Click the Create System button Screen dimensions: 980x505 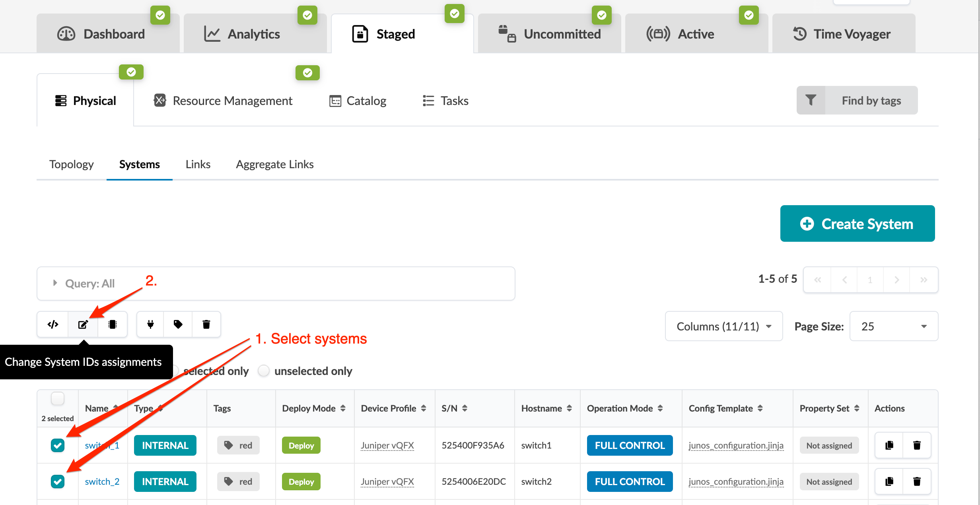pyautogui.click(x=857, y=223)
